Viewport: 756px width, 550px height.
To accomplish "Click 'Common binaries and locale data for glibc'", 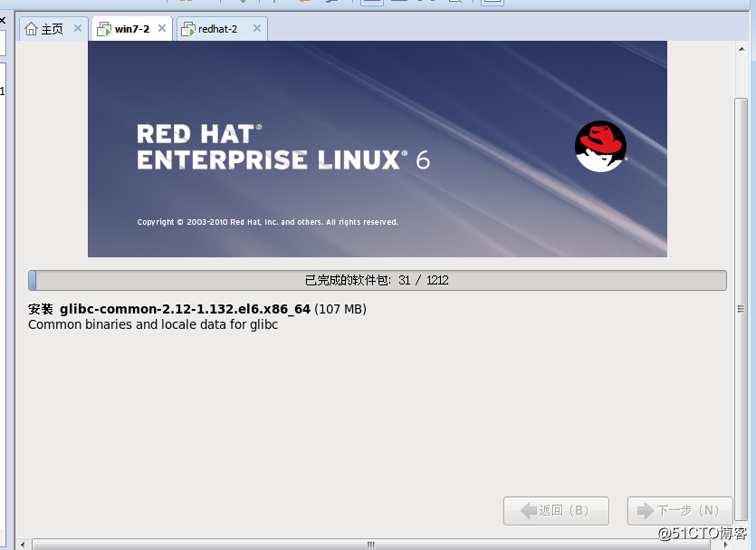I will tap(153, 324).
